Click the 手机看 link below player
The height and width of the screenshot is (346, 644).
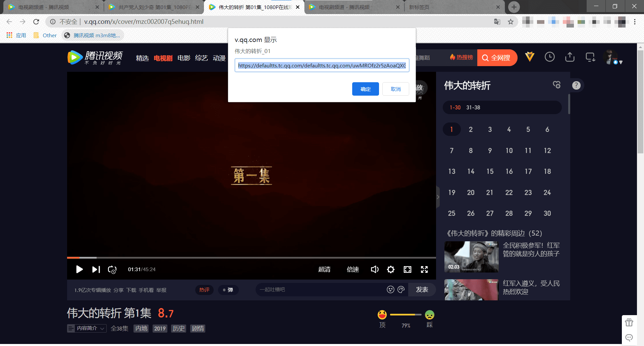tap(146, 290)
